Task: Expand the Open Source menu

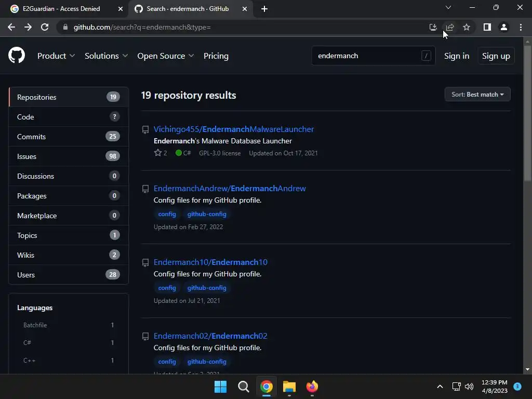Action: pos(166,56)
